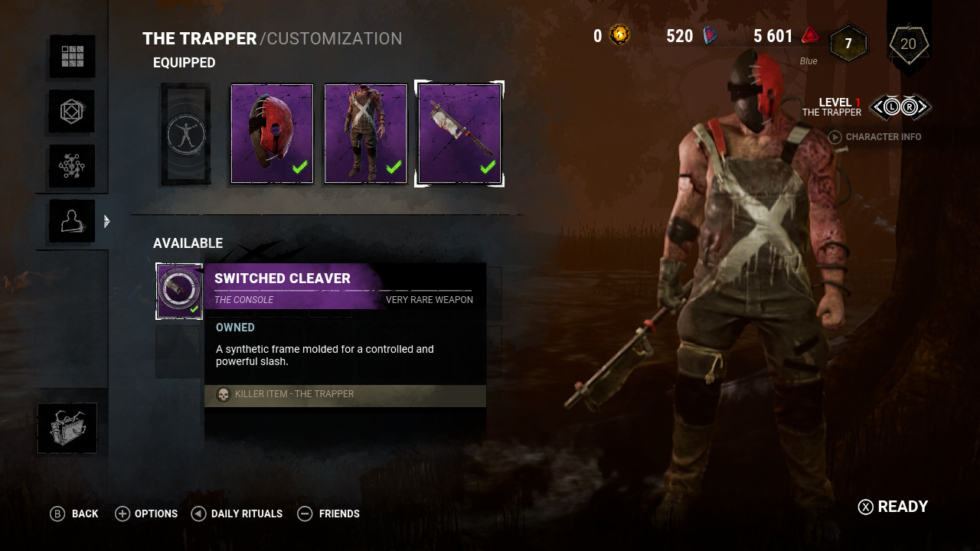
Task: Go Back using the B prompt
Action: [x=74, y=514]
